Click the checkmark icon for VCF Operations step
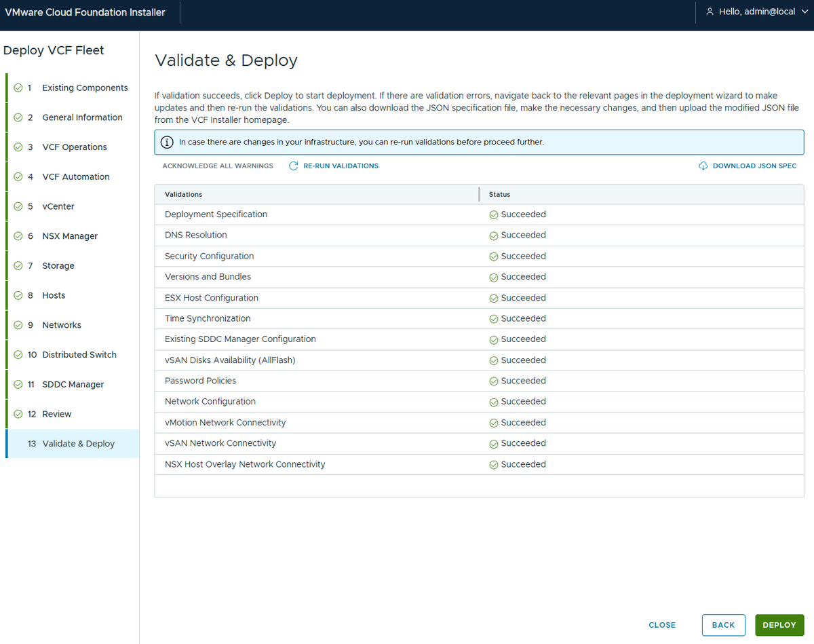 (x=18, y=147)
